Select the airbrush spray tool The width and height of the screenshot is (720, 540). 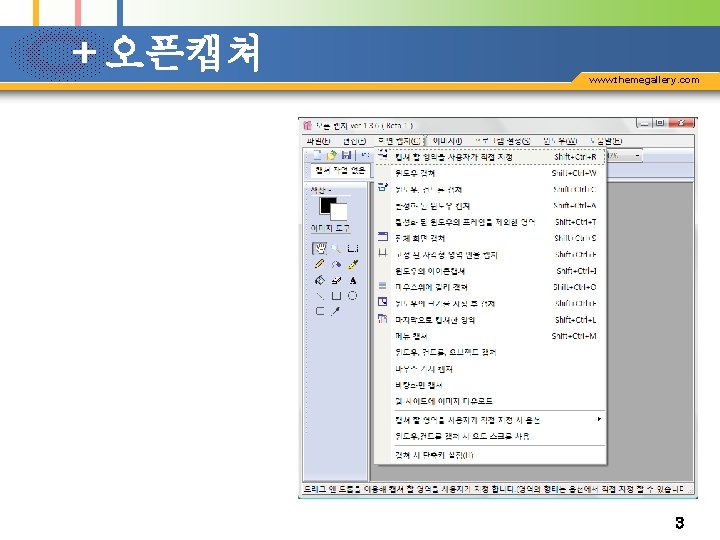[336, 264]
